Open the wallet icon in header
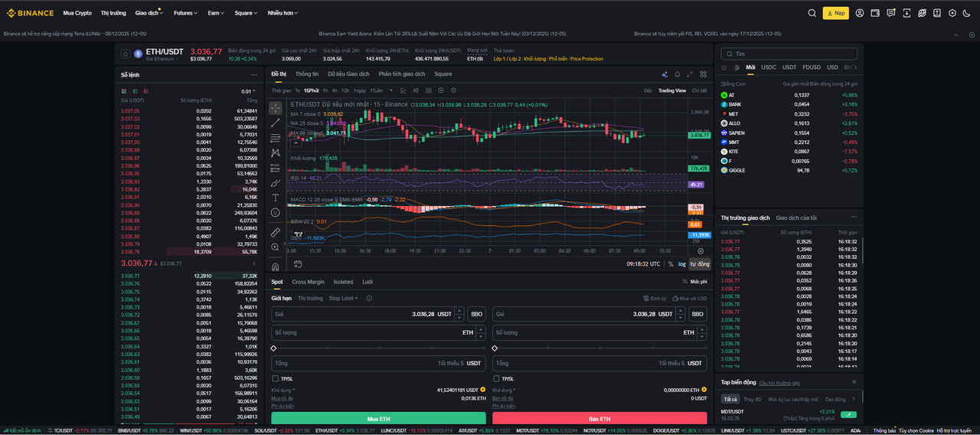Viewport: 980px width, 435px height. [875, 13]
